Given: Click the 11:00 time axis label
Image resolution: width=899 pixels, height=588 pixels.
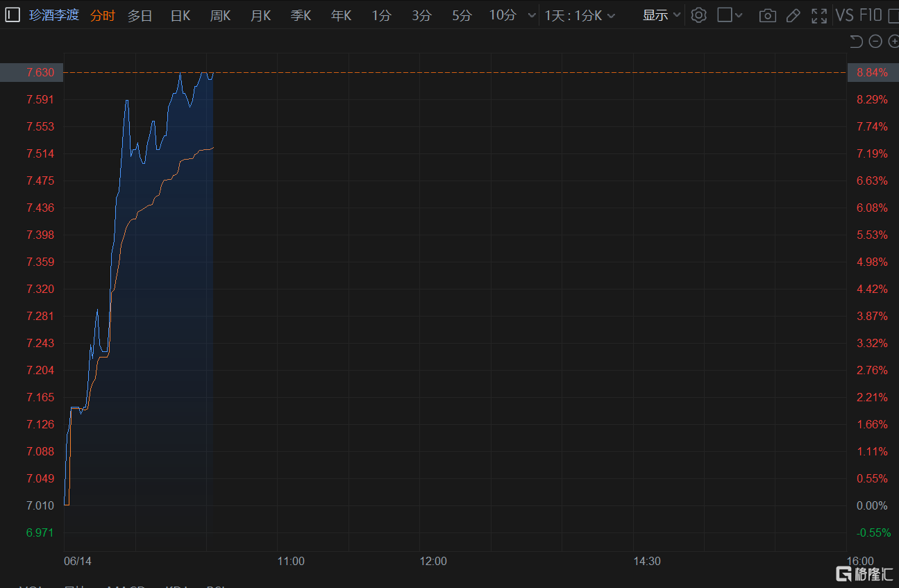Looking at the screenshot, I should [x=291, y=561].
